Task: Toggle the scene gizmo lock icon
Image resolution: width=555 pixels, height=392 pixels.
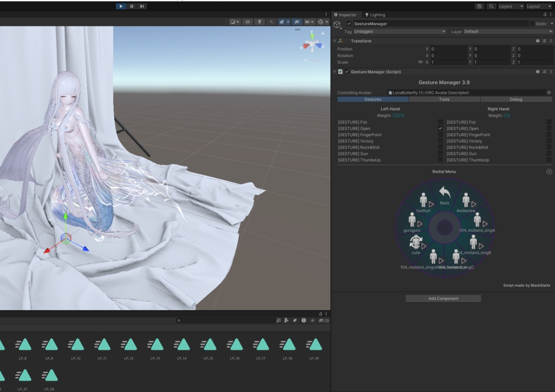Action: (323, 33)
